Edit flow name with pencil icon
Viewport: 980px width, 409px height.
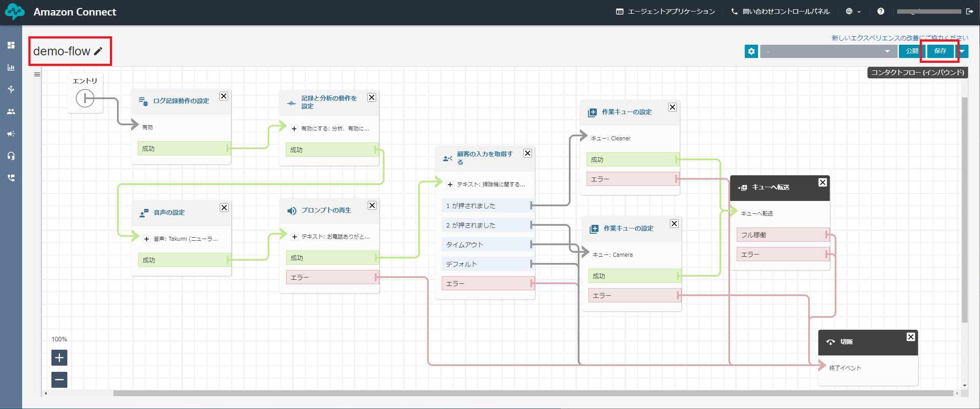tap(98, 51)
